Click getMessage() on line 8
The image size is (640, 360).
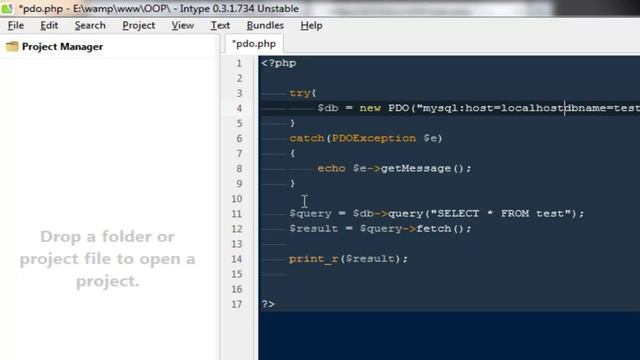pyautogui.click(x=422, y=169)
